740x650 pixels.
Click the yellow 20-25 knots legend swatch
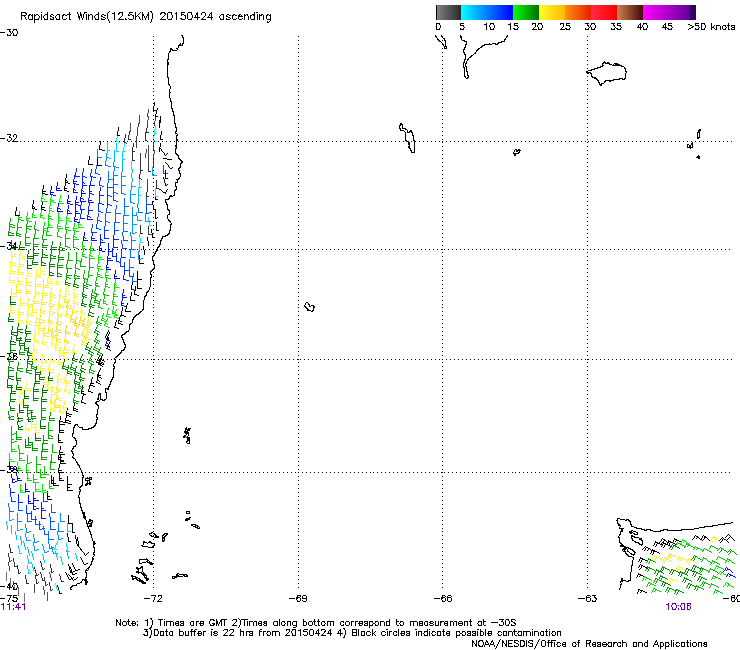(x=552, y=12)
